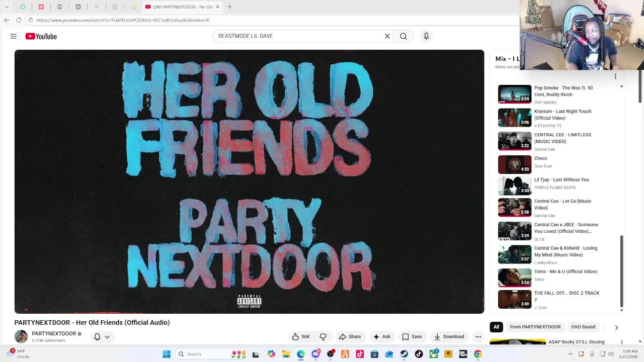Select OVO Sound filter chip
Viewport: 644px width, 362px height.
(x=583, y=327)
